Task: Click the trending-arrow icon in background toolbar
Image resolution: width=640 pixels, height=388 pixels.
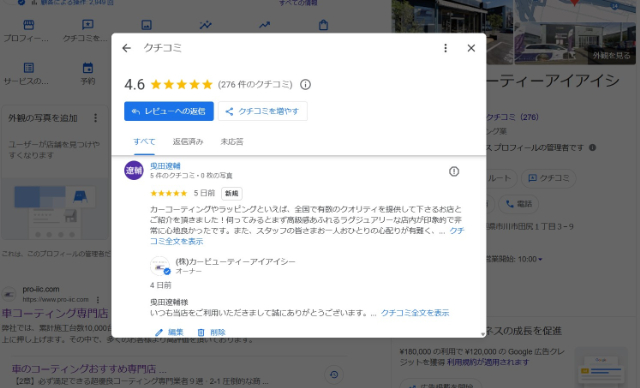Action: [x=264, y=25]
